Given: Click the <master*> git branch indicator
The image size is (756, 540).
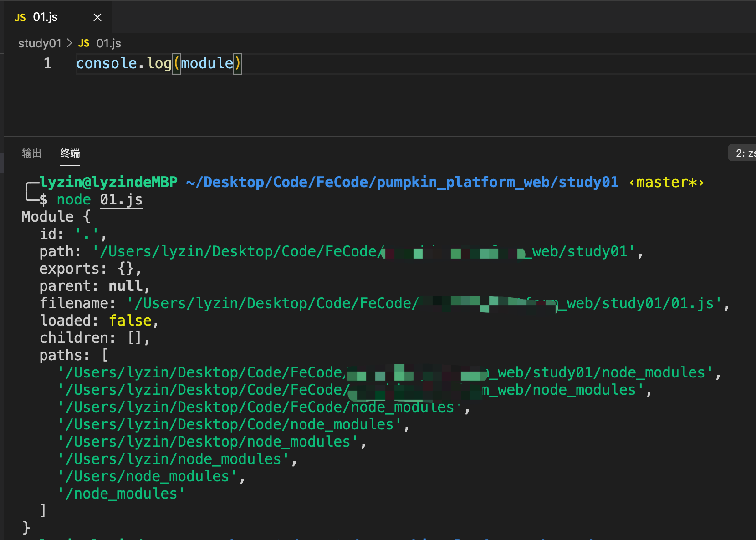Looking at the screenshot, I should 666,182.
